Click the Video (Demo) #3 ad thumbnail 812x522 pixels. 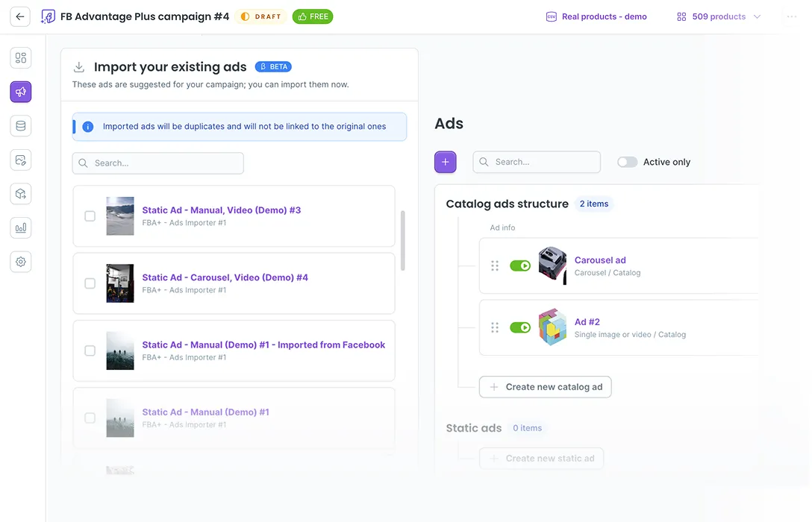[120, 216]
